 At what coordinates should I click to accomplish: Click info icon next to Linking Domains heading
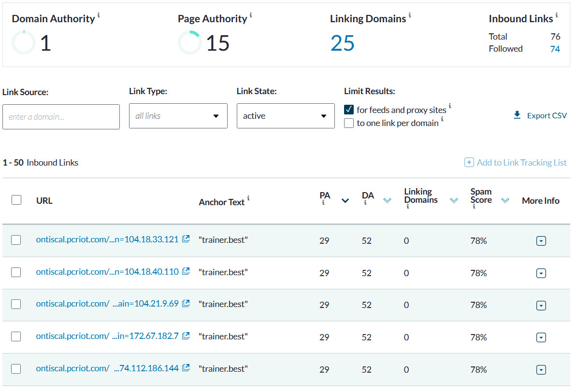[x=410, y=15]
